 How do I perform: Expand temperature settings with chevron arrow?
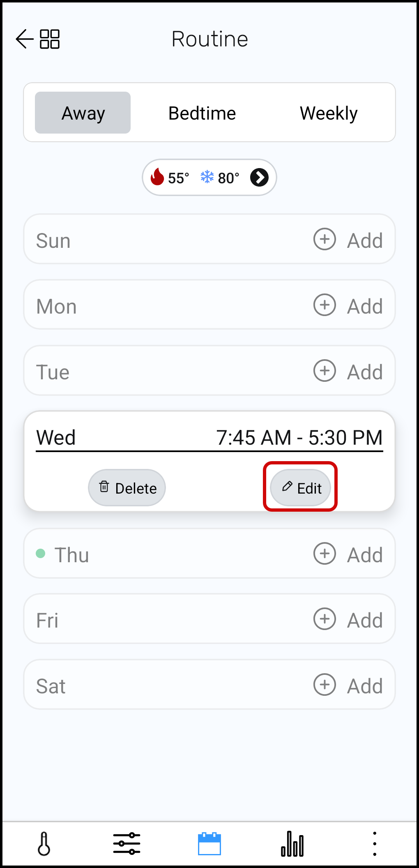[x=260, y=178]
